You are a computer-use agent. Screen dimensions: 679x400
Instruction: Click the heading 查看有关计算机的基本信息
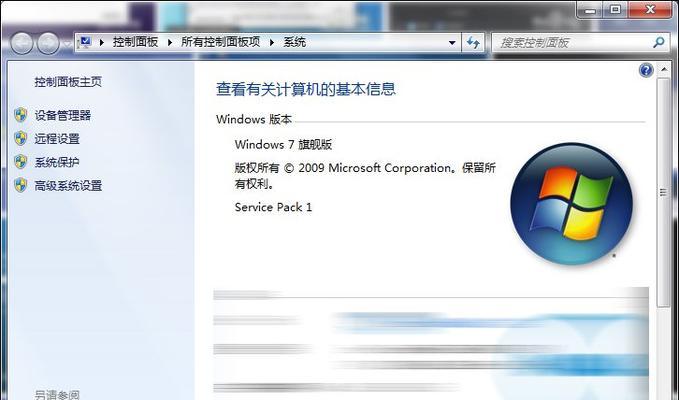point(306,89)
